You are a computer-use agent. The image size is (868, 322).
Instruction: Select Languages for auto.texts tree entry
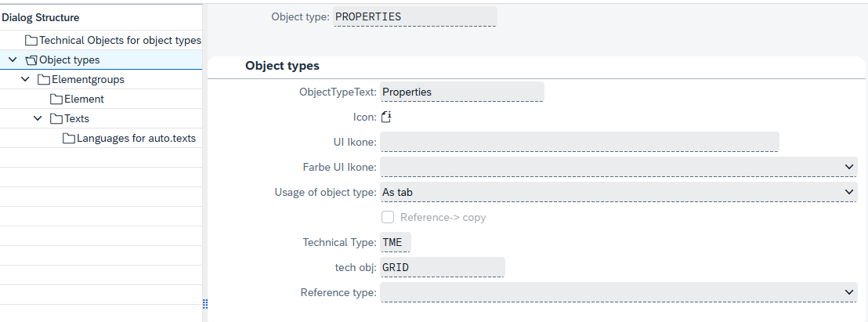(x=136, y=139)
